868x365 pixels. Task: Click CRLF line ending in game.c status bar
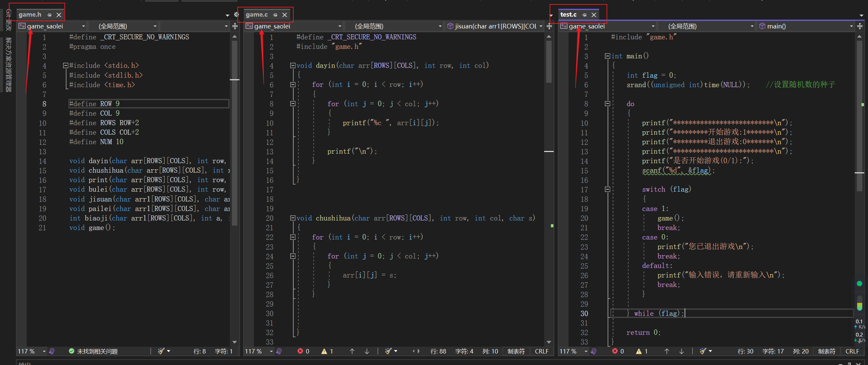click(542, 351)
